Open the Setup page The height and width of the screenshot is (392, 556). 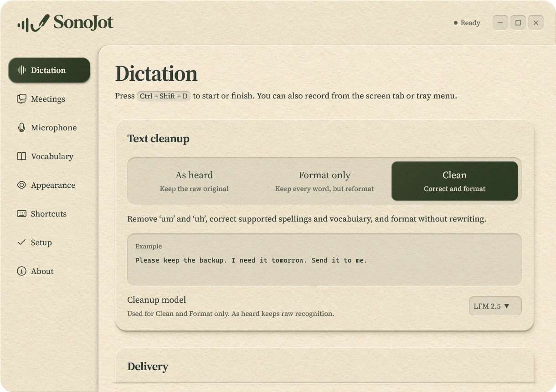[49, 242]
